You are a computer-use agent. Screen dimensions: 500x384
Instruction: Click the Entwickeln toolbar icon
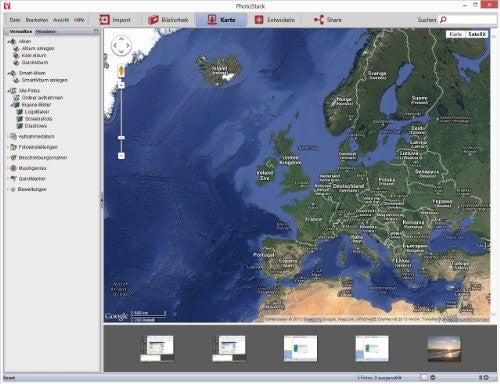pyautogui.click(x=259, y=20)
